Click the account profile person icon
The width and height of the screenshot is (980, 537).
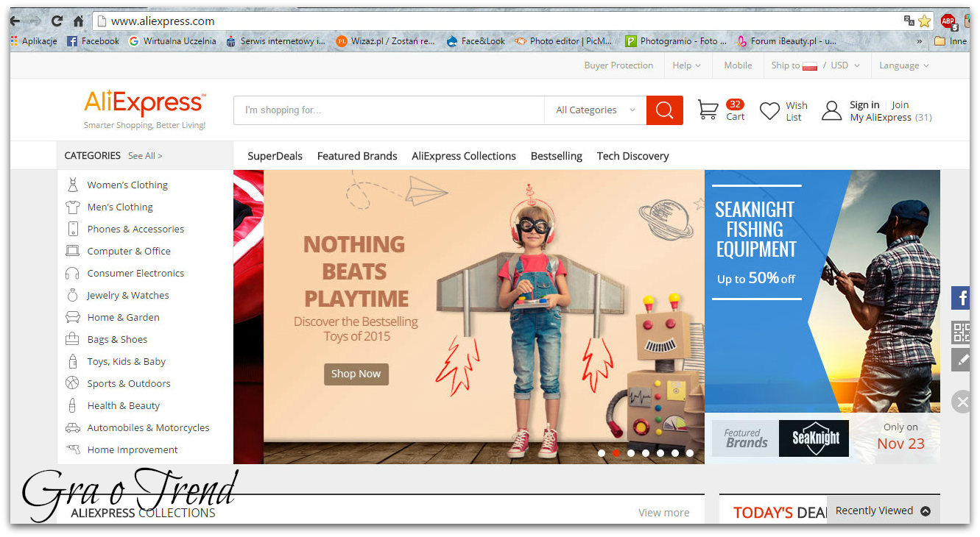click(831, 111)
